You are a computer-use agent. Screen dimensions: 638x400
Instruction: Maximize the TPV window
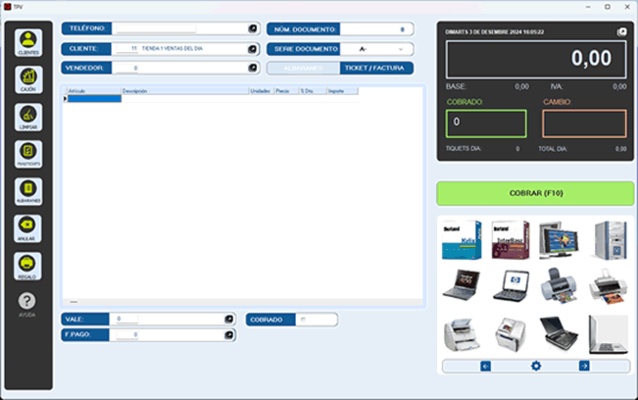[x=607, y=7]
